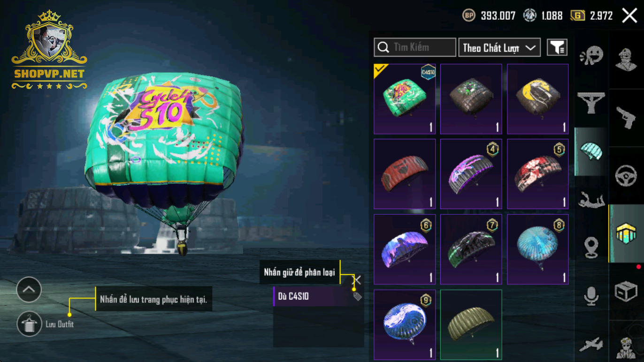The image size is (644, 362).
Task: Dismiss the Nhấn giữ để phân loại tip
Action: tap(357, 280)
